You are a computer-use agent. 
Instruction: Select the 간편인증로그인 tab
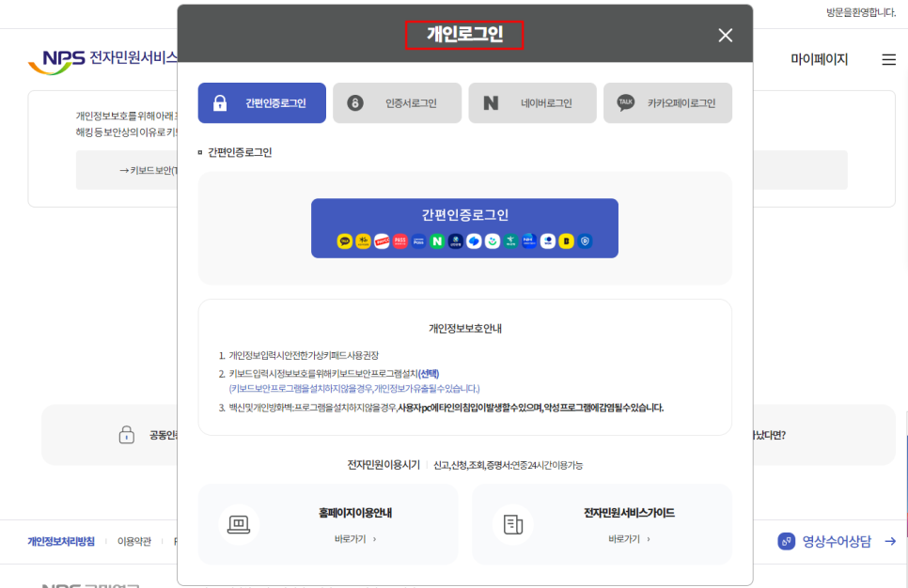click(x=261, y=103)
